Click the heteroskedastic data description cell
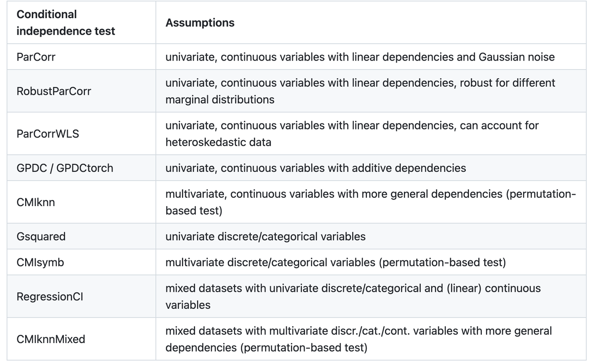The height and width of the screenshot is (364, 594). pos(351,134)
